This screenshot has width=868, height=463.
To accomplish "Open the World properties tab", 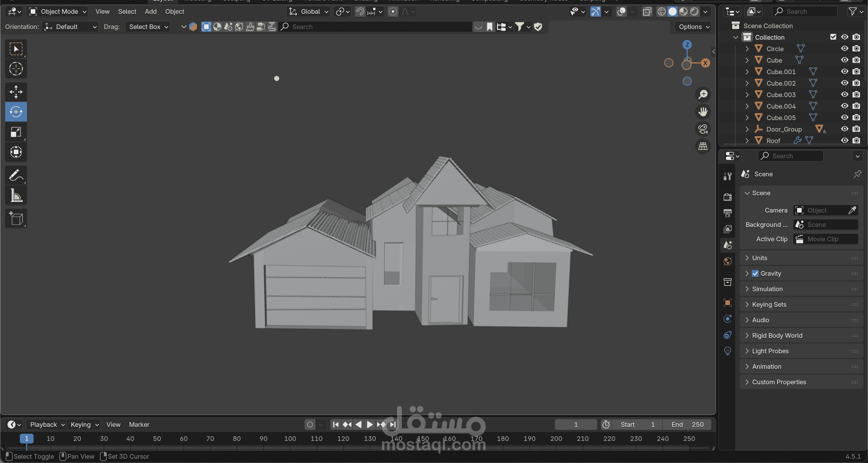I will [x=727, y=261].
